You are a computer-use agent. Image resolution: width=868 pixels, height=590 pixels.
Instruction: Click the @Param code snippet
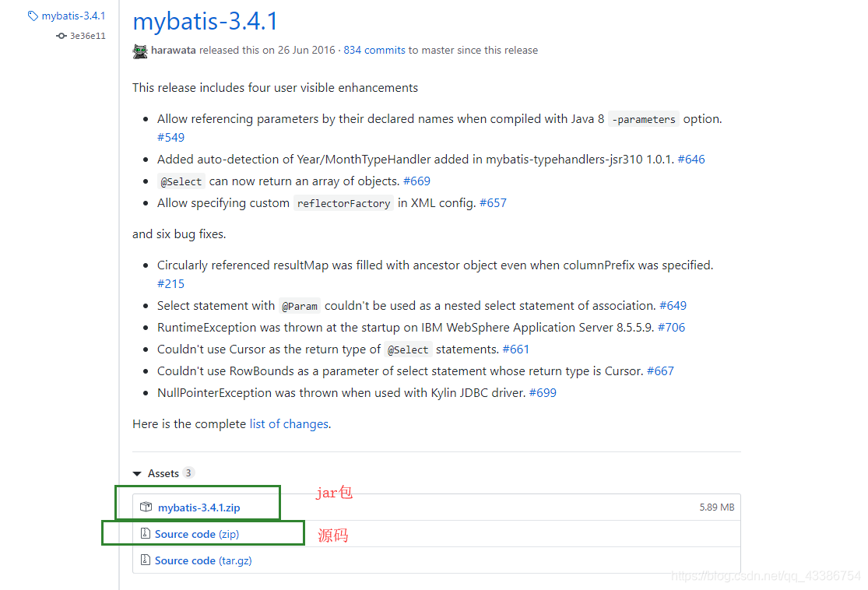click(300, 306)
